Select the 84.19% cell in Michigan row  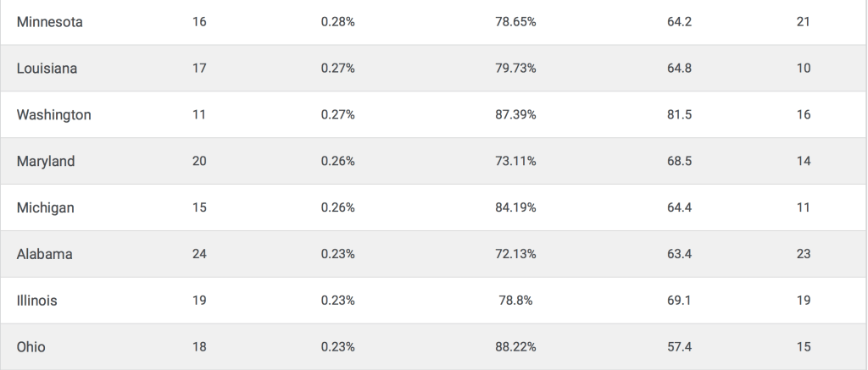coord(515,207)
